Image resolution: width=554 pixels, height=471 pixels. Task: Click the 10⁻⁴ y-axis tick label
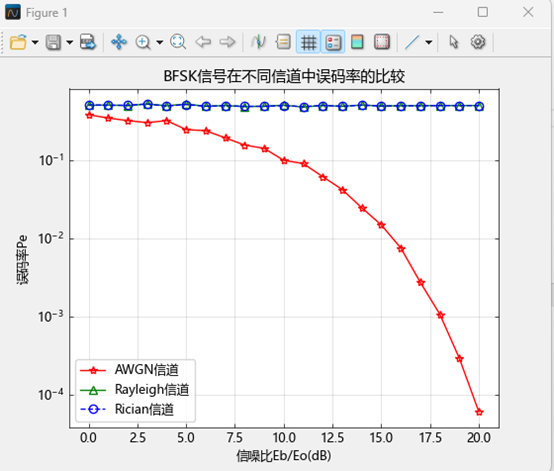(52, 395)
